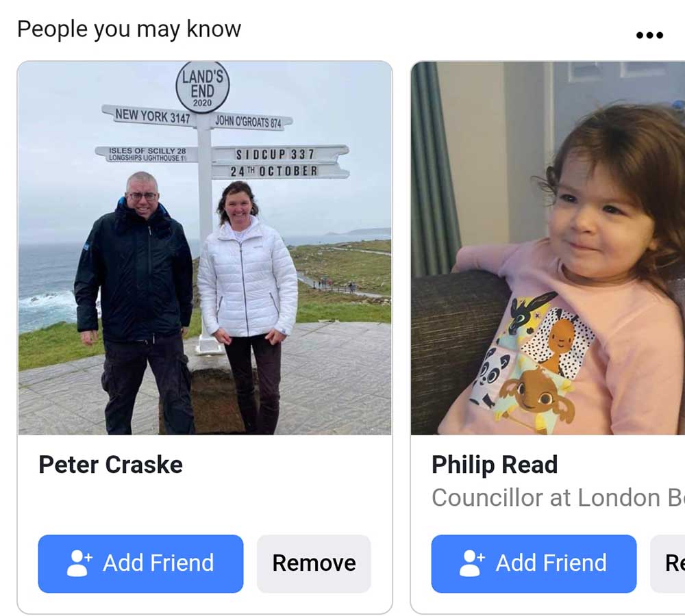Click the woman in white jacket in photo
The width and height of the screenshot is (685, 616).
[x=247, y=307]
